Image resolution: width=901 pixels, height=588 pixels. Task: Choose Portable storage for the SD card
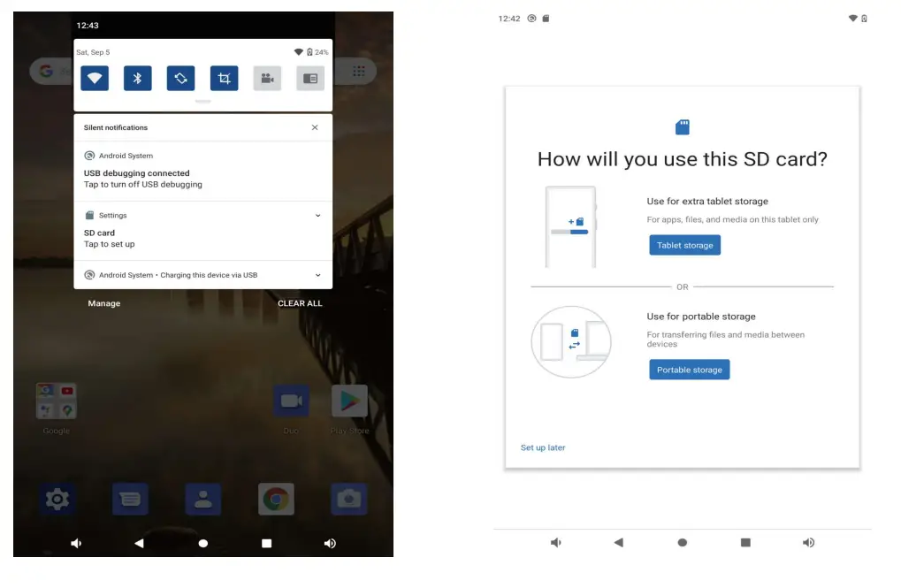coord(690,370)
